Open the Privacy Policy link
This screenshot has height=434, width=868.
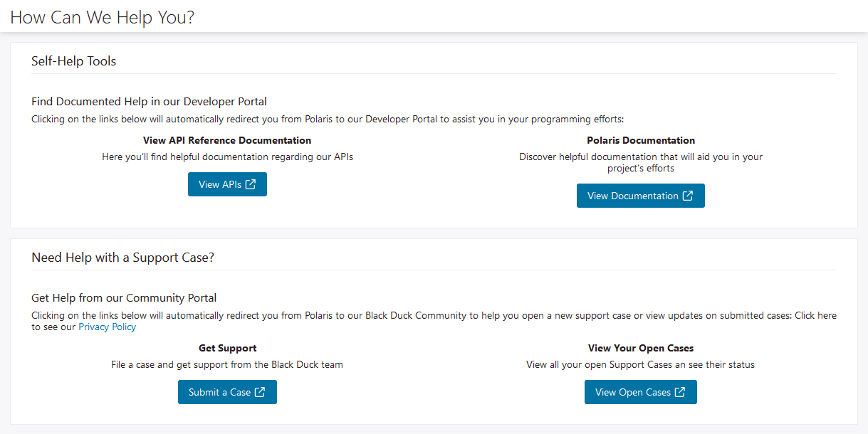[107, 327]
